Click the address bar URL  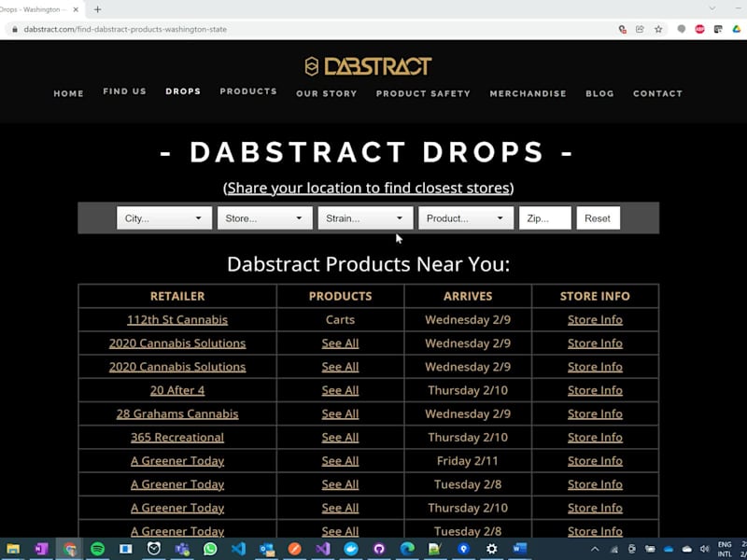pyautogui.click(x=125, y=29)
